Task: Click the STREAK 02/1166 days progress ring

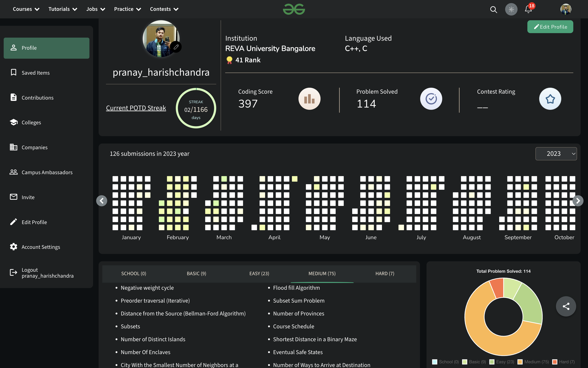Action: point(196,108)
